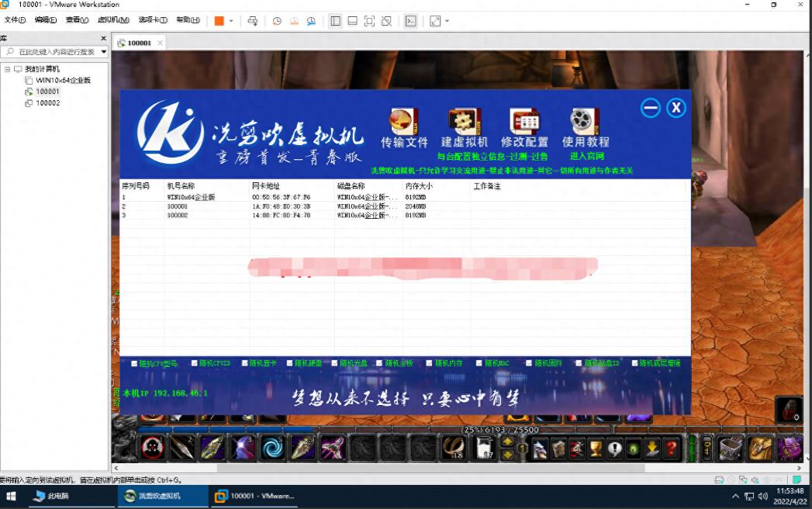Toggle the 随机CPU型号 checkbox
Screen dimensions: 812x509
134,363
